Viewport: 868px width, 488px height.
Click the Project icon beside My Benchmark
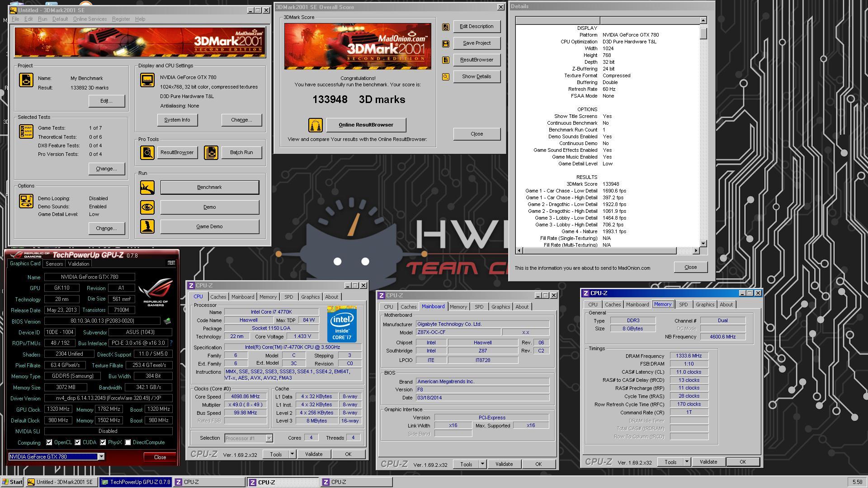point(26,80)
